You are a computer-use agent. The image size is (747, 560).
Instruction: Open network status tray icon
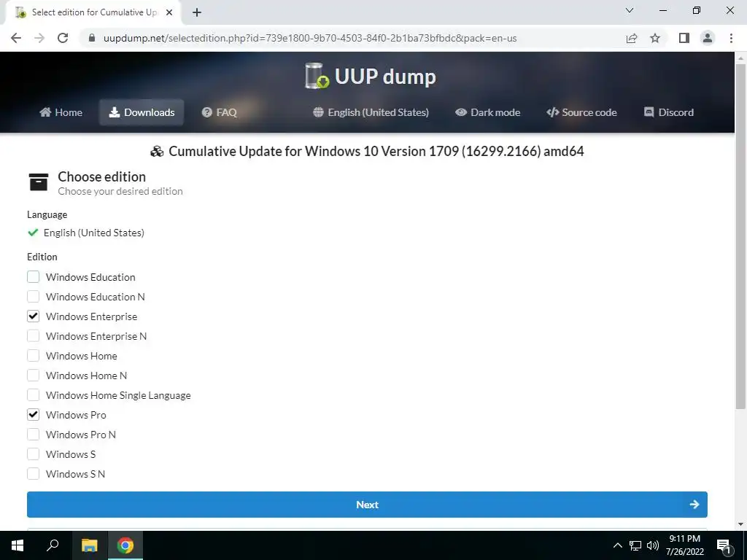tap(635, 545)
